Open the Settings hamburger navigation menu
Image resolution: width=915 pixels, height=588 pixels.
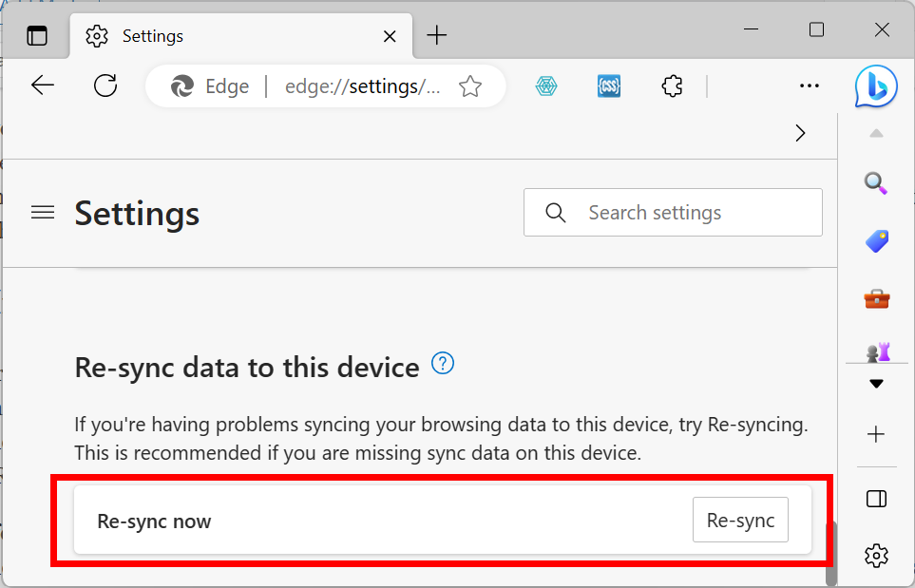coord(43,213)
